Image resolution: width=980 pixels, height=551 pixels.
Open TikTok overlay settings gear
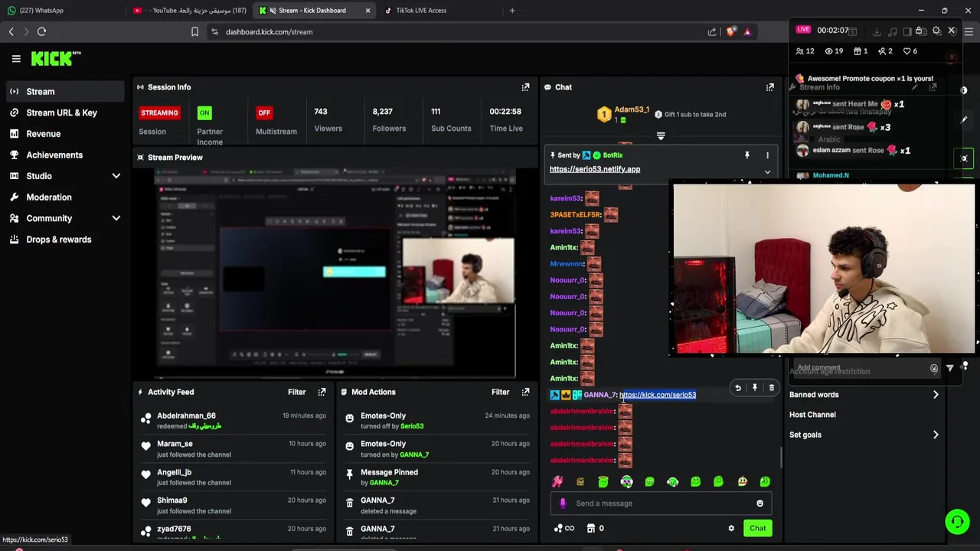(x=936, y=31)
